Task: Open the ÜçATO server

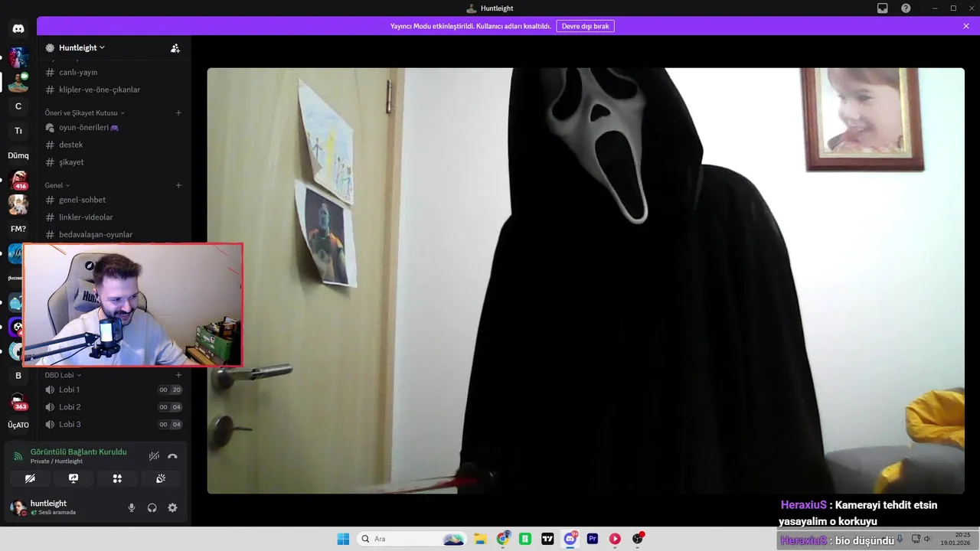Action: coord(18,425)
